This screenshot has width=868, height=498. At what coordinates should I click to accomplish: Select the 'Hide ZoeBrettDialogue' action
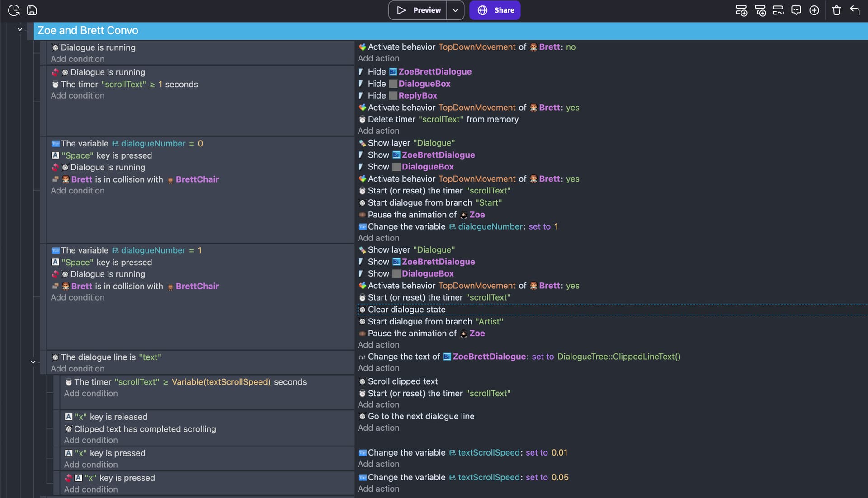click(x=415, y=71)
